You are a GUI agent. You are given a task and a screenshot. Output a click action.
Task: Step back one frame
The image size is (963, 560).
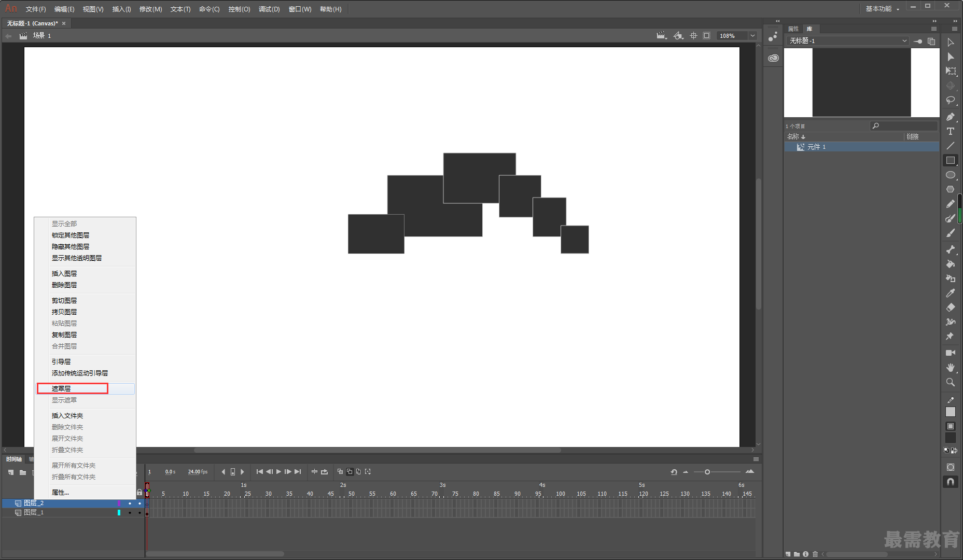click(x=269, y=472)
